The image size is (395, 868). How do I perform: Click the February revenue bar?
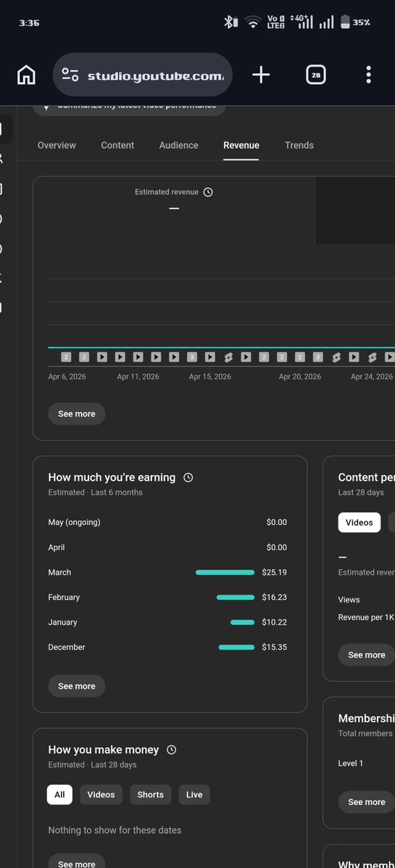tap(236, 597)
